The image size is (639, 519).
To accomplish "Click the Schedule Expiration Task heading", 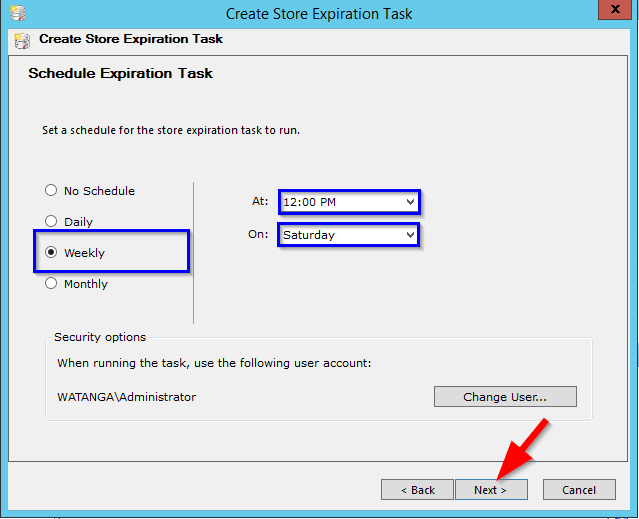I will pyautogui.click(x=121, y=73).
